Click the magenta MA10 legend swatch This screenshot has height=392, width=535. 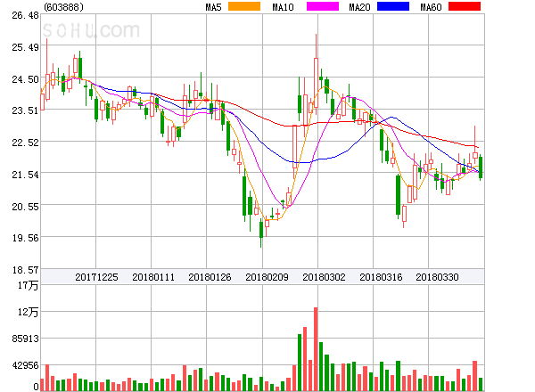323,6
